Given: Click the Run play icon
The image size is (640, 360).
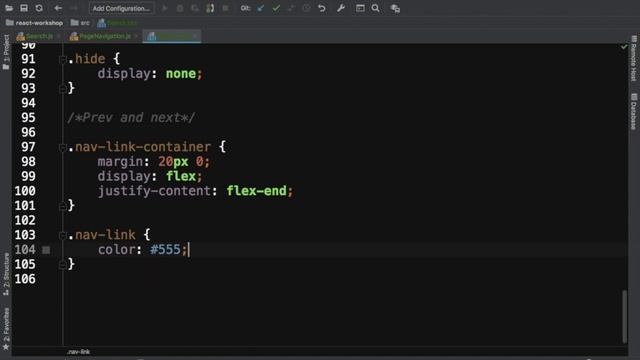Looking at the screenshot, I should click(165, 8).
